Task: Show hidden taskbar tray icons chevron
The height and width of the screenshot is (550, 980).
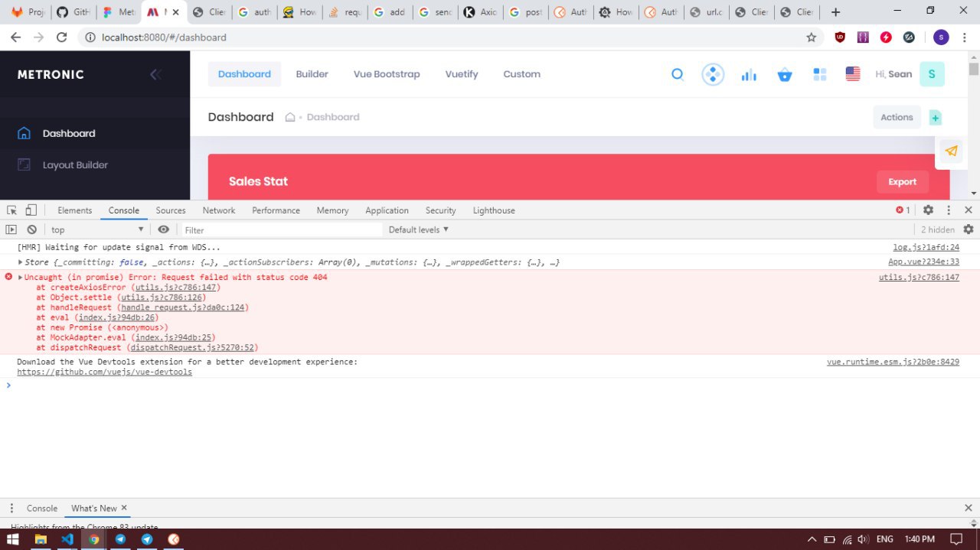Action: [812, 539]
